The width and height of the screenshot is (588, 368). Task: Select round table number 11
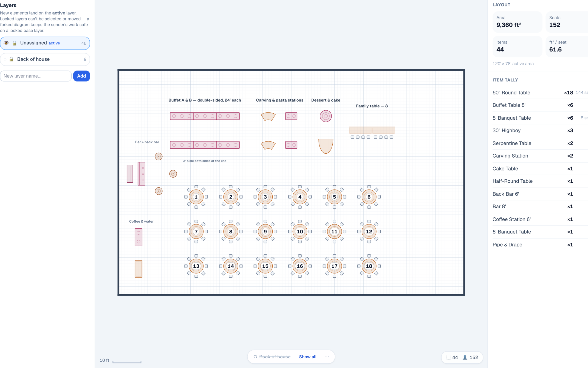(x=334, y=231)
